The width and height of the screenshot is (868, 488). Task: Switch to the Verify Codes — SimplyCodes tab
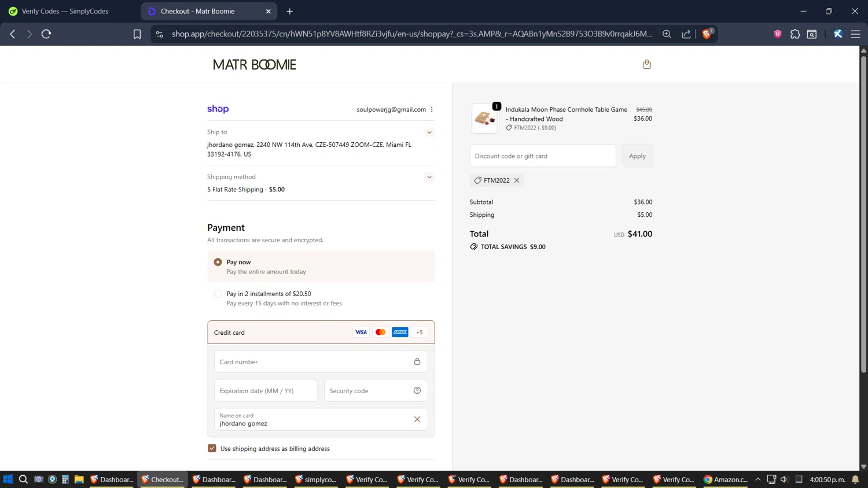click(65, 11)
